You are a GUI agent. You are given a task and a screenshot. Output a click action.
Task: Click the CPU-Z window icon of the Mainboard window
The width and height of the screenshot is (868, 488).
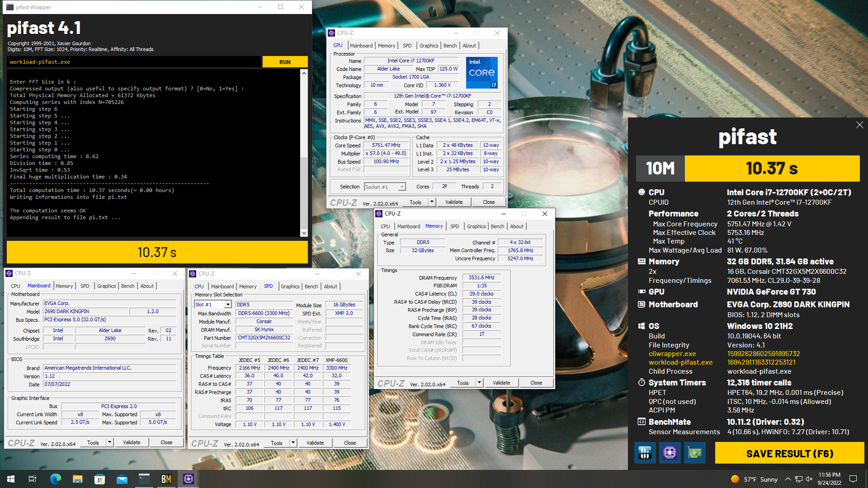coord(9,273)
